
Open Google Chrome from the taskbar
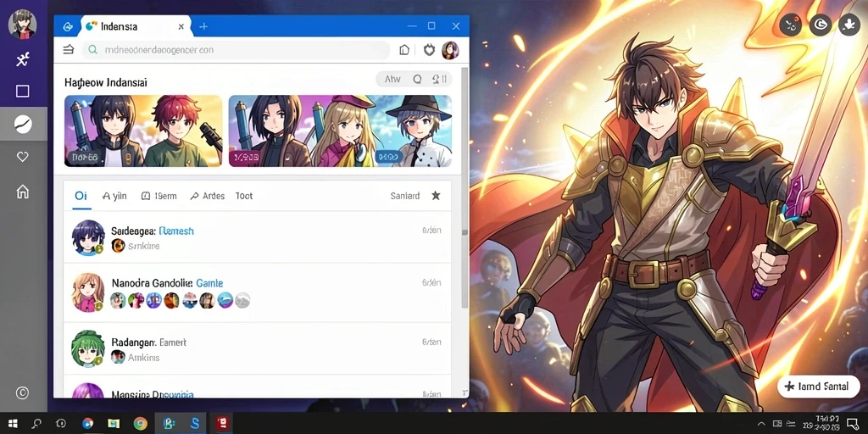click(x=140, y=424)
